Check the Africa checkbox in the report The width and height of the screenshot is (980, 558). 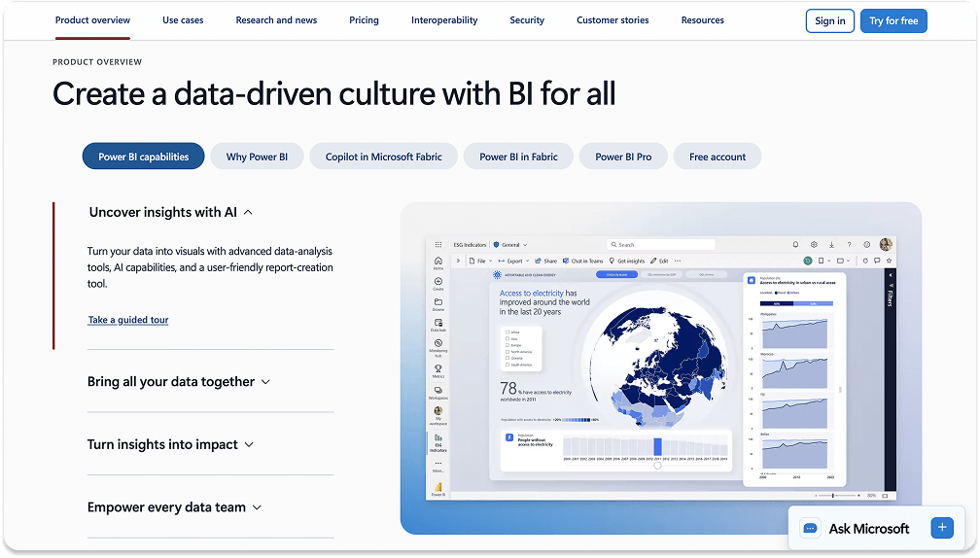coord(507,331)
